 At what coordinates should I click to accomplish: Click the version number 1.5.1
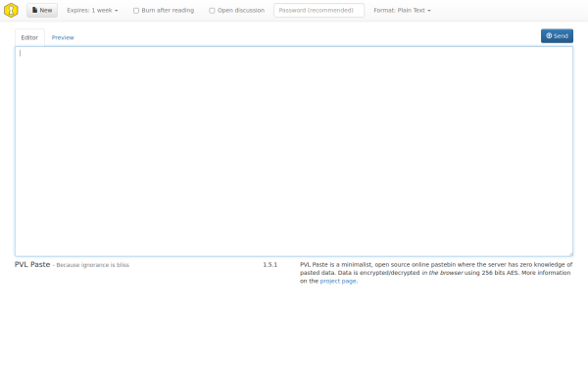[x=270, y=264]
